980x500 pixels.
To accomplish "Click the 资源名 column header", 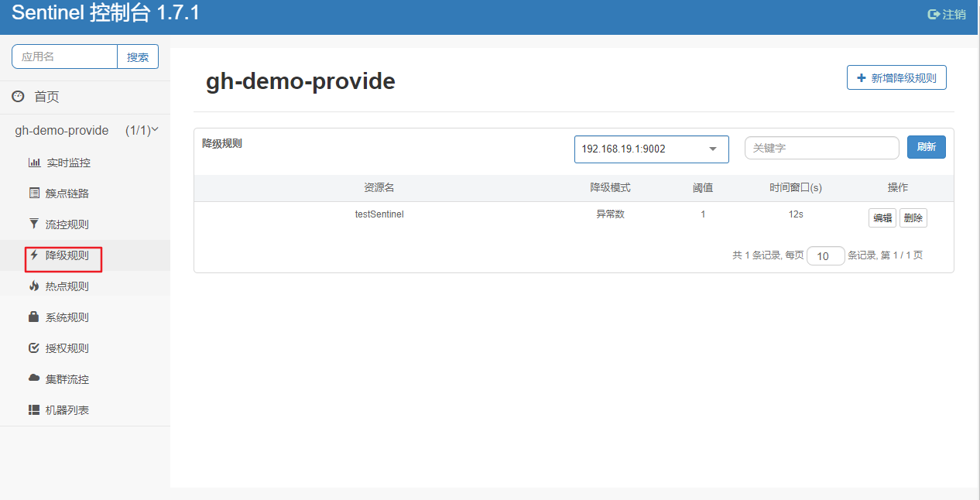I will coord(379,188).
